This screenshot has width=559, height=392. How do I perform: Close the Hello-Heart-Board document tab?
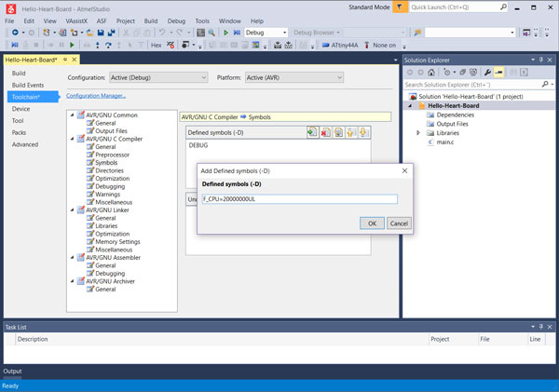click(x=75, y=60)
